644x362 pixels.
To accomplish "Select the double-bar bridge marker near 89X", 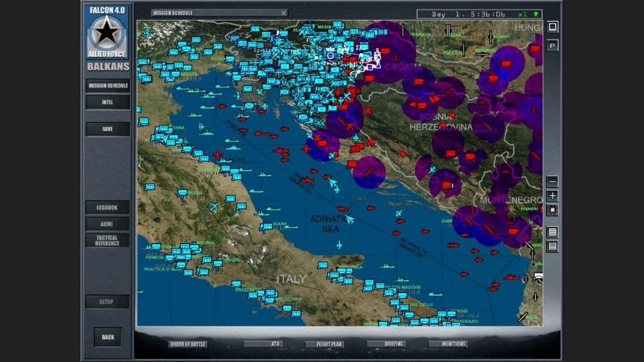I will (x=448, y=30).
